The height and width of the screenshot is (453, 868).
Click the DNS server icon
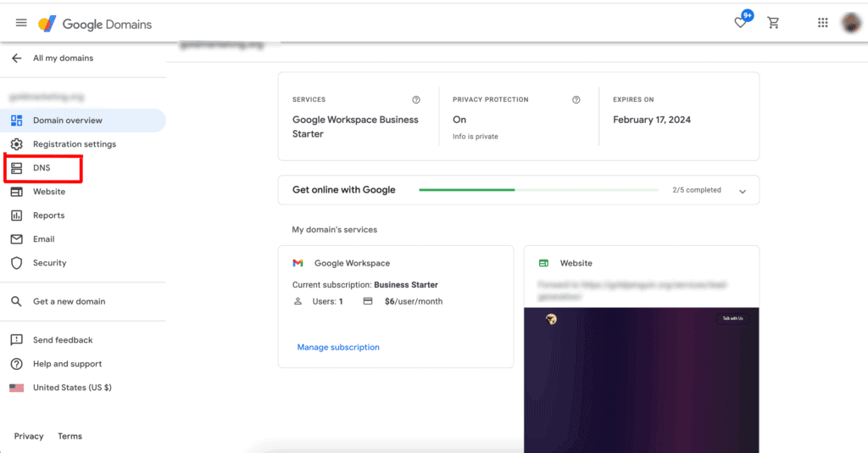(x=17, y=168)
